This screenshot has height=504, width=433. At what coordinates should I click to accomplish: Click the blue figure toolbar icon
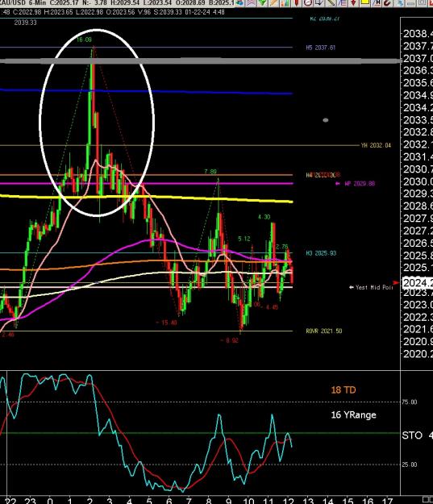point(400,3)
